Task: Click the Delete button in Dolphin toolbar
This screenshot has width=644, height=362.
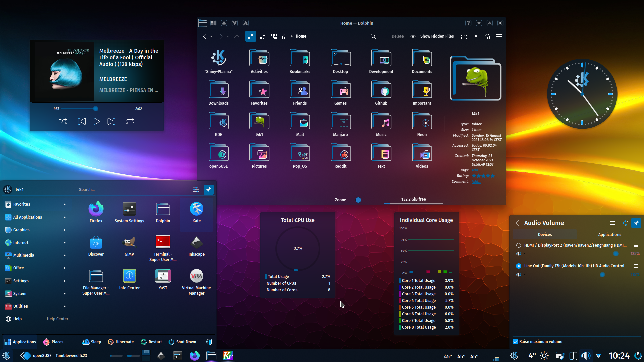Action: click(393, 36)
